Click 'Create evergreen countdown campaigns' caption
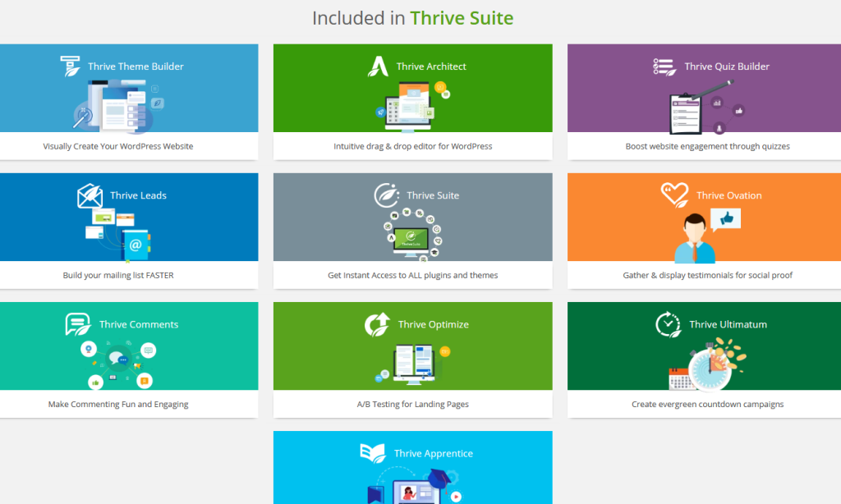 (x=707, y=405)
